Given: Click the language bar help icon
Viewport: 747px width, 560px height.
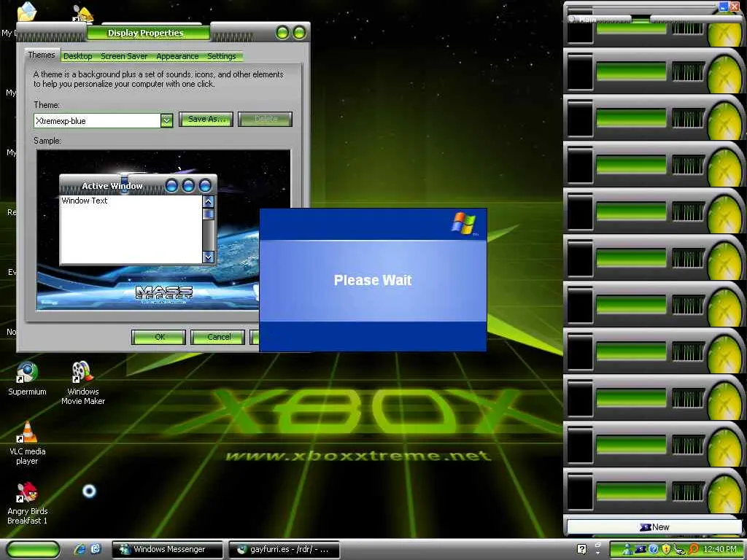Looking at the screenshot, I should click(x=581, y=549).
